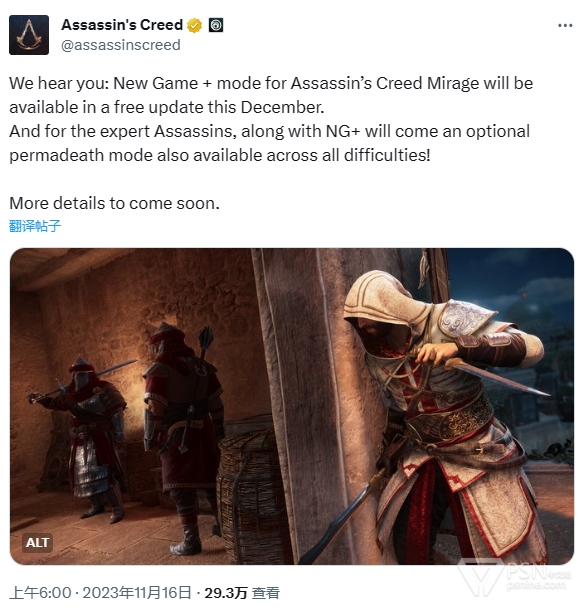Click the 2023年11月16日 post date

137,593
